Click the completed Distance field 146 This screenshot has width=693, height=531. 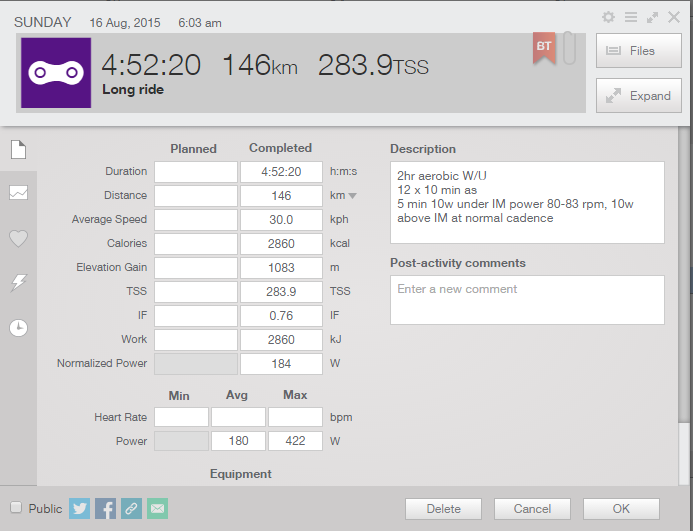coord(281,196)
